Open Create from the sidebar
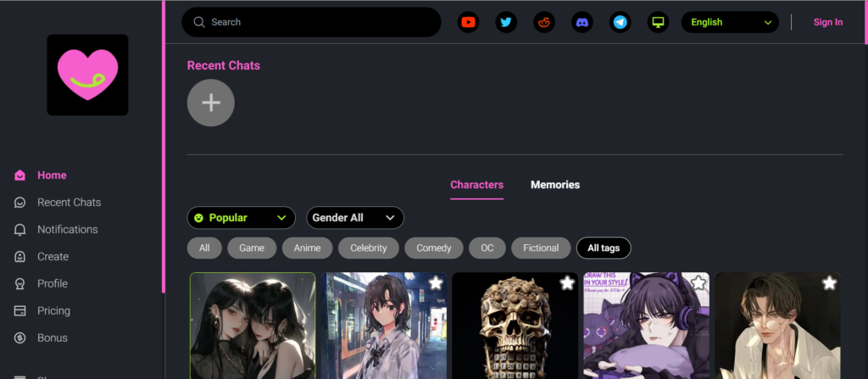This screenshot has width=868, height=379. click(x=53, y=257)
